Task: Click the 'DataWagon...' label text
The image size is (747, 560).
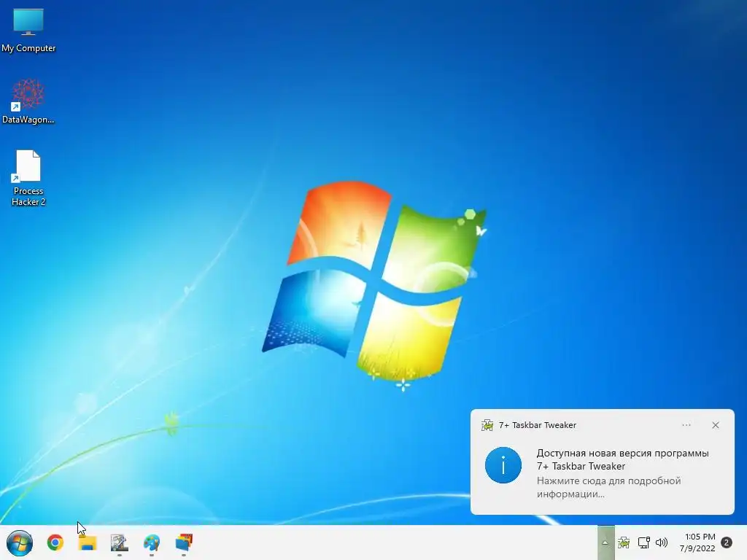Action: coord(28,120)
